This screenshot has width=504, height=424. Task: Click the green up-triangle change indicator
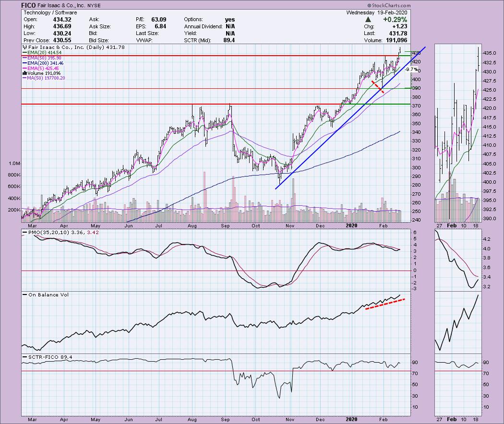368,20
